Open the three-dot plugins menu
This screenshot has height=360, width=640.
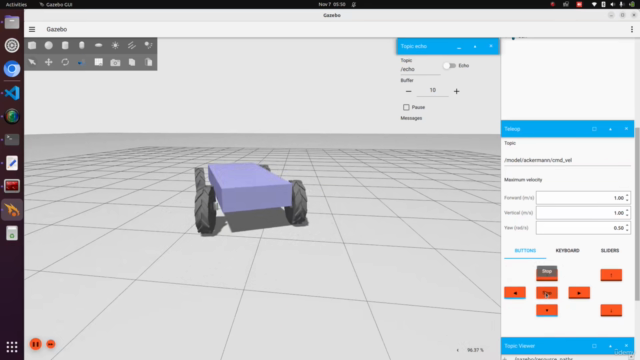coord(631,29)
